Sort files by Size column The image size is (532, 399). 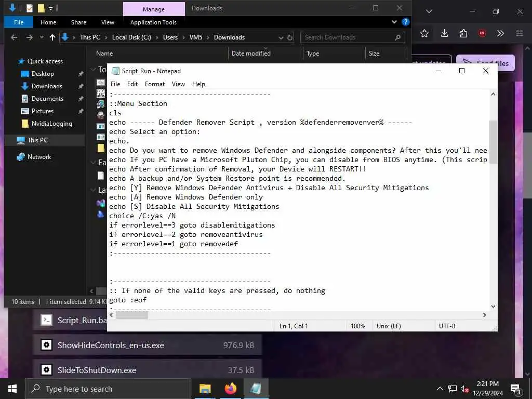click(374, 54)
